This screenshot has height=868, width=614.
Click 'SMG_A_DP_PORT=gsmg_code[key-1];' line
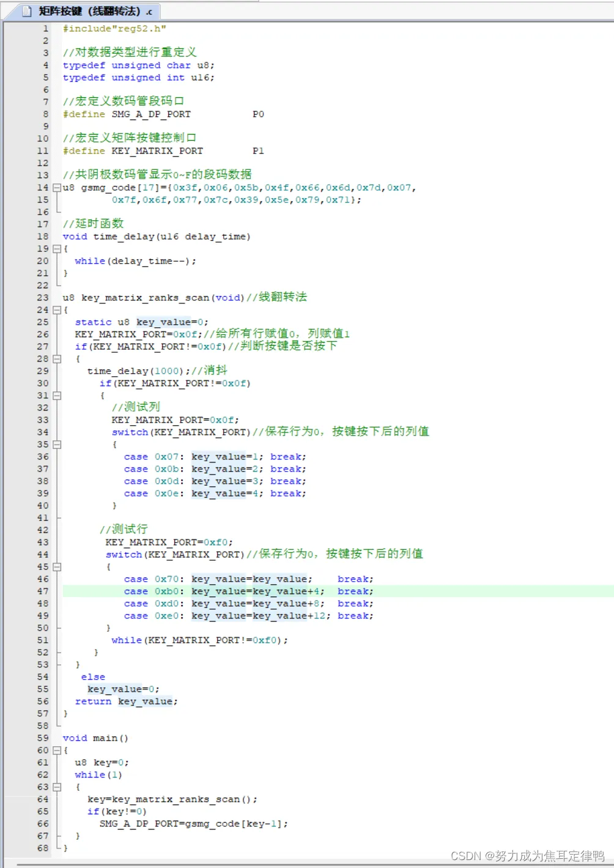[194, 824]
